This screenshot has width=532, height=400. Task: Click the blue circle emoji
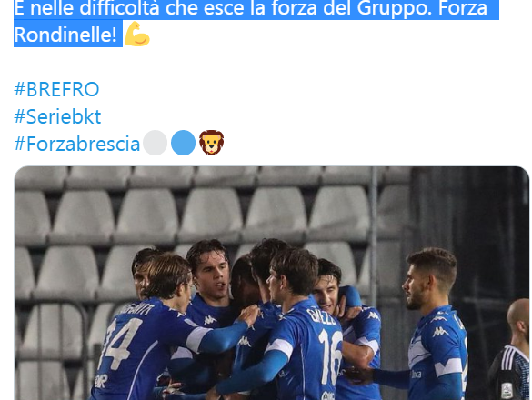click(183, 143)
